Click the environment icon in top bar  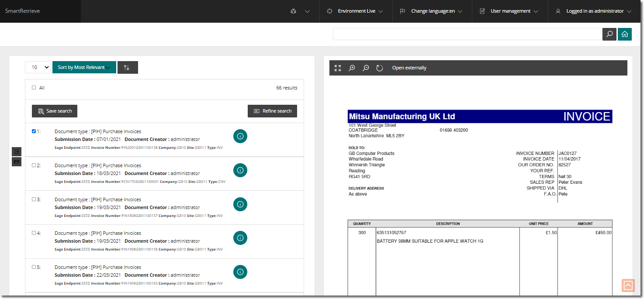[x=329, y=11]
